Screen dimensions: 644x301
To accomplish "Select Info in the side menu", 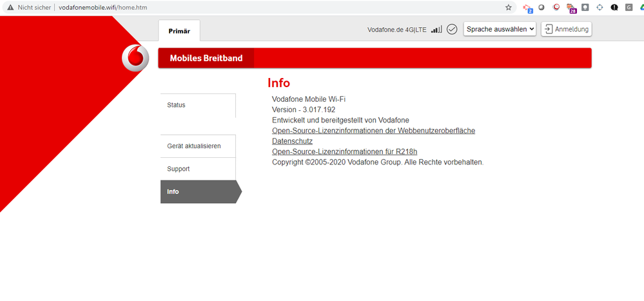I will click(201, 192).
